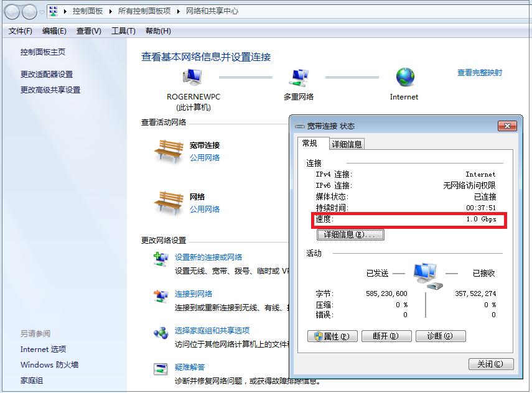
Task: Open Windows 防火墙 link
Action: (50, 365)
